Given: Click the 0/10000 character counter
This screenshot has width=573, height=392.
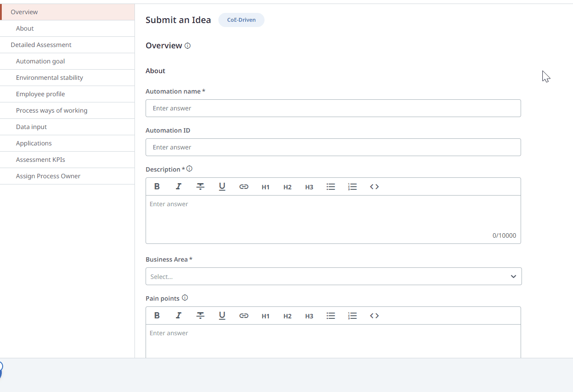Looking at the screenshot, I should point(504,235).
